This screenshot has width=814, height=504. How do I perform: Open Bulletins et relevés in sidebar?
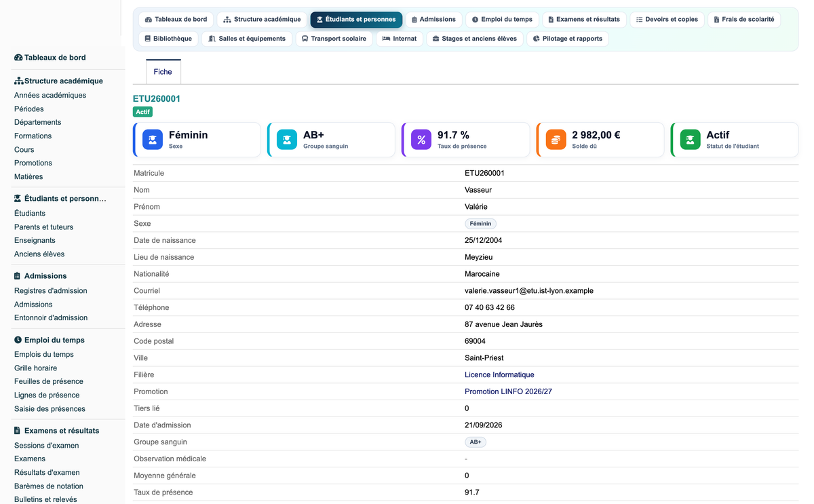[x=45, y=500]
